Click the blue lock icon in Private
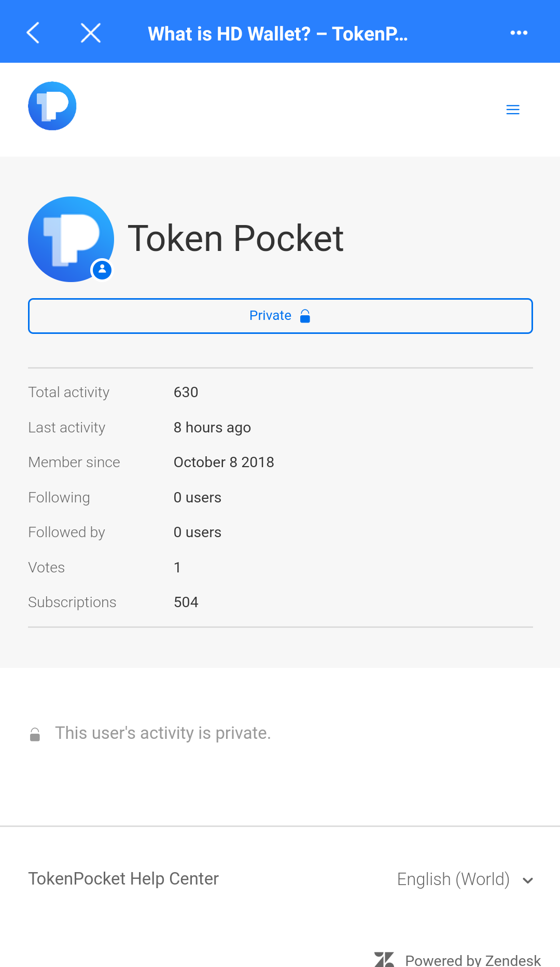 point(305,316)
